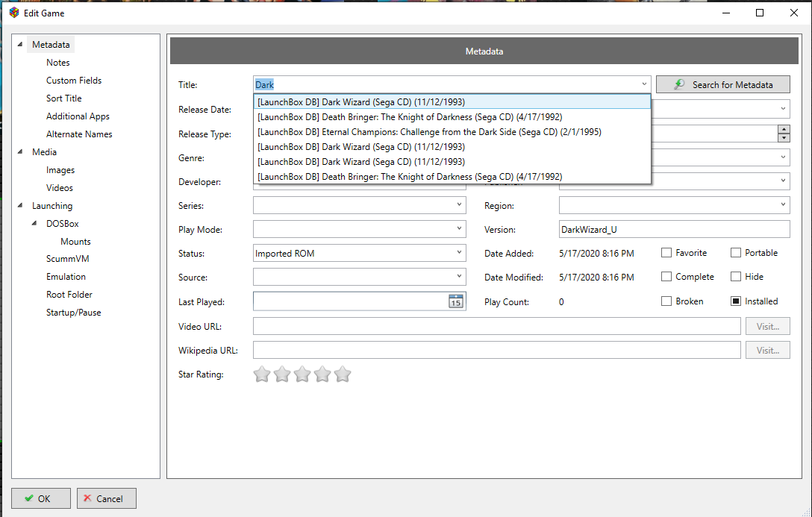Click the LaunchBox icon in title bar

14,13
